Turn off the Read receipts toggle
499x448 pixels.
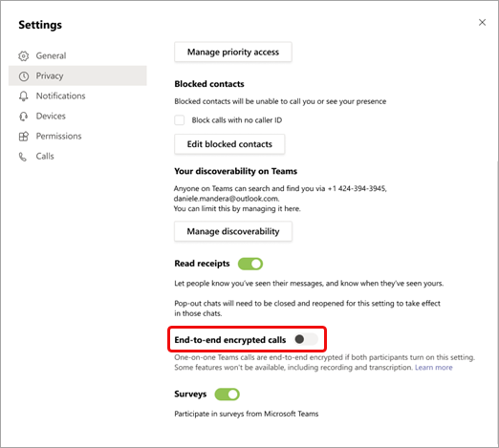pyautogui.click(x=250, y=264)
